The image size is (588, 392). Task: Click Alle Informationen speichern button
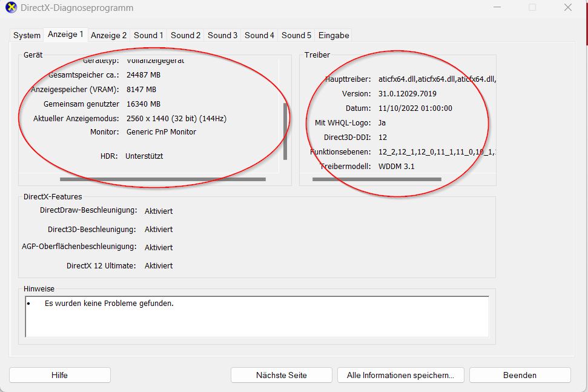tap(400, 375)
